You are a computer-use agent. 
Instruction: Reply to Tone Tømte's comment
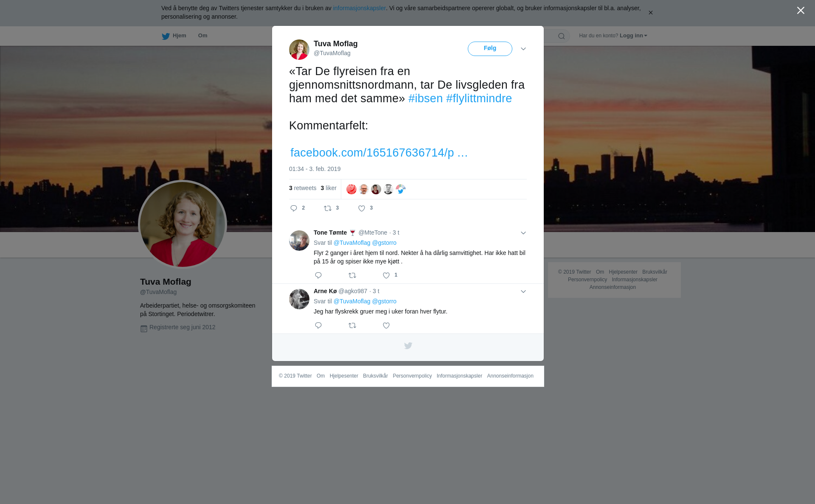[318, 276]
